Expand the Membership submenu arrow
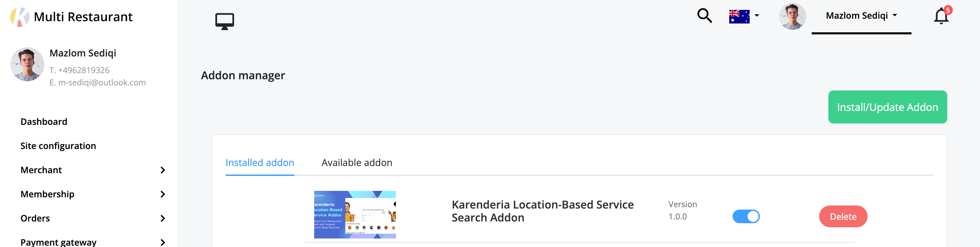980x247 pixels. coord(163,194)
